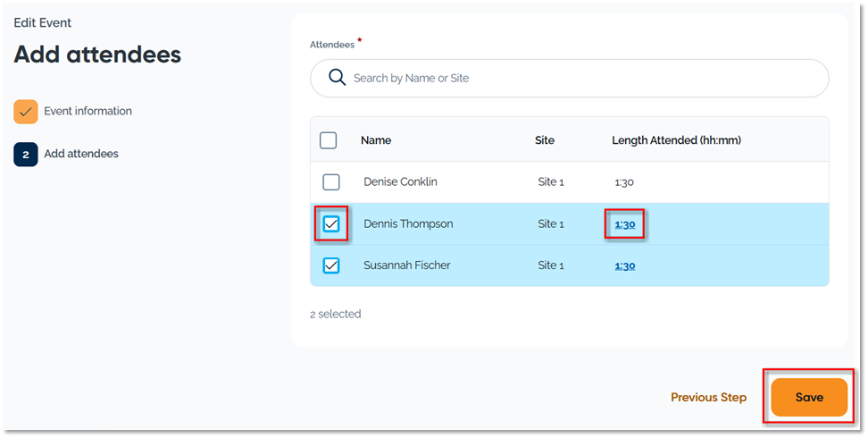Click the Name column header

[376, 140]
